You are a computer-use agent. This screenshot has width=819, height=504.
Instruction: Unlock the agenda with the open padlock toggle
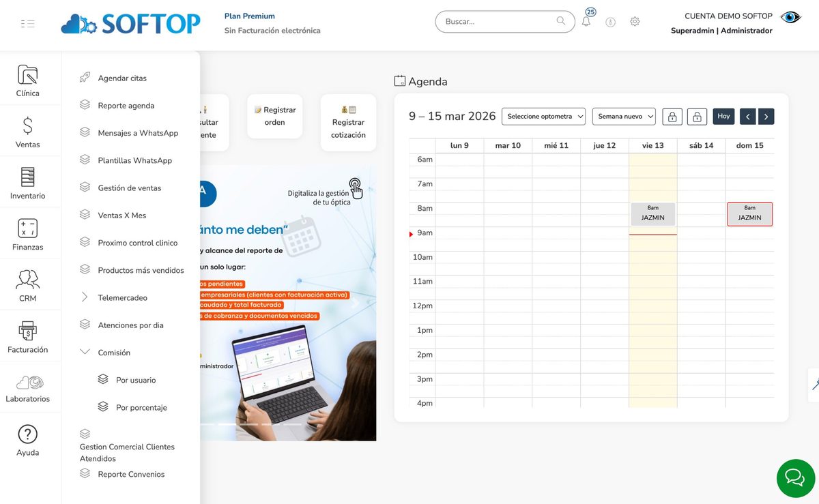click(x=697, y=116)
